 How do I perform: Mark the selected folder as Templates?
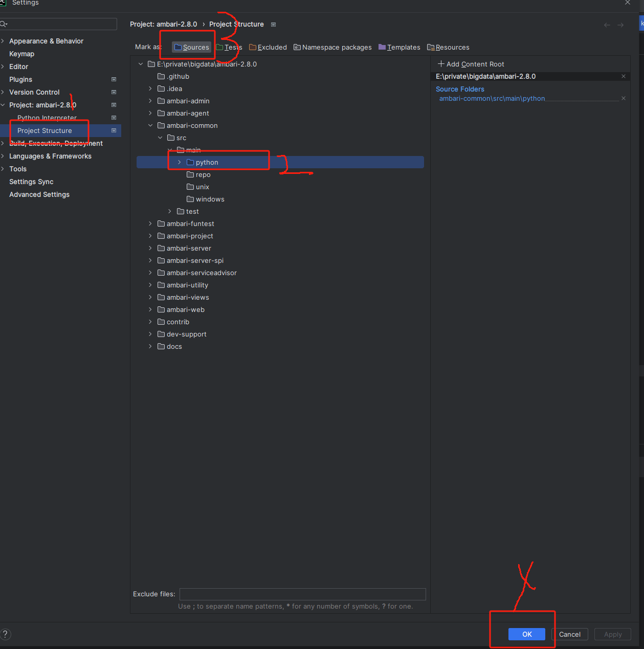pos(399,47)
